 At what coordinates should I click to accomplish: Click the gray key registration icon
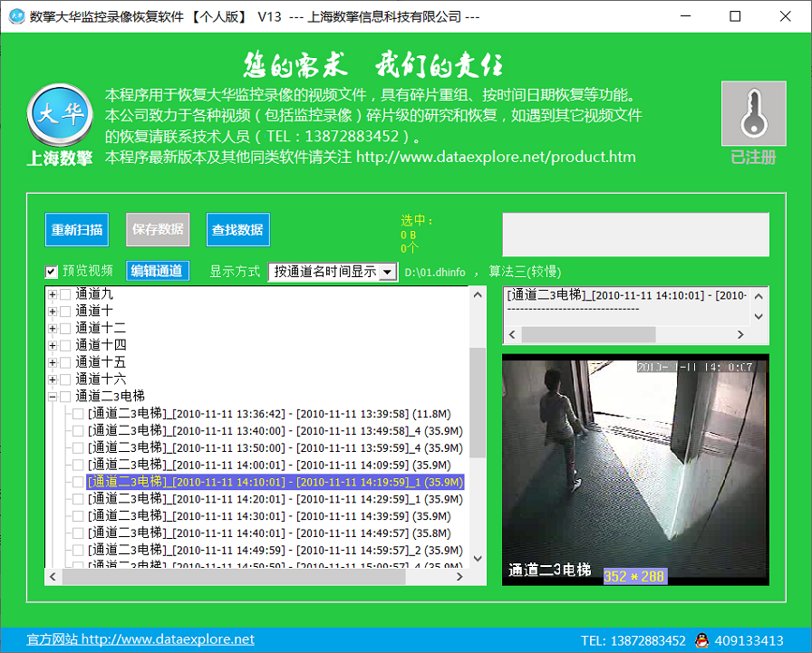(x=753, y=113)
